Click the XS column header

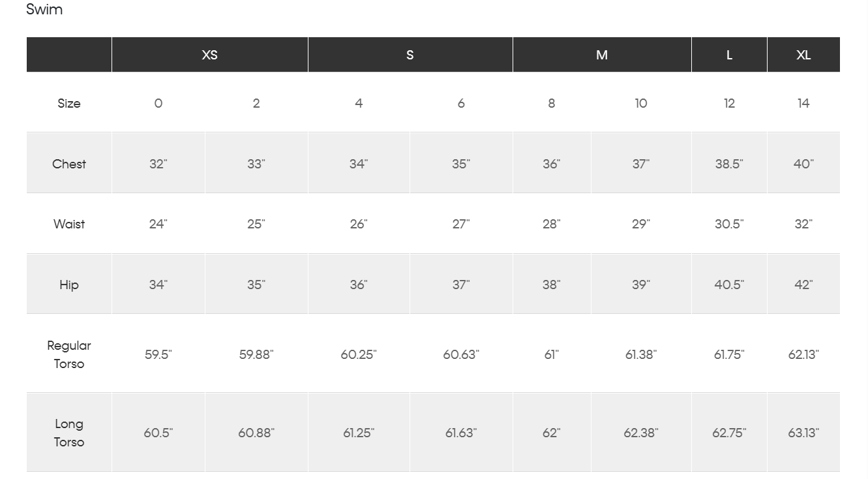point(209,55)
